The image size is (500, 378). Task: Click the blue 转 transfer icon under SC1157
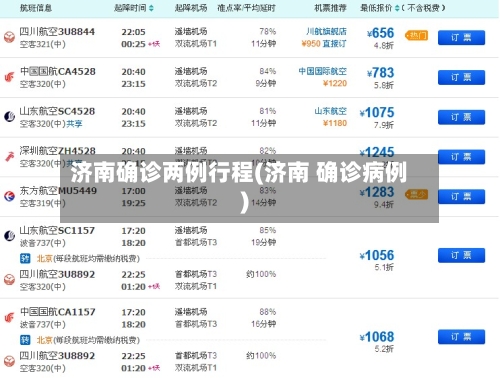click(25, 258)
